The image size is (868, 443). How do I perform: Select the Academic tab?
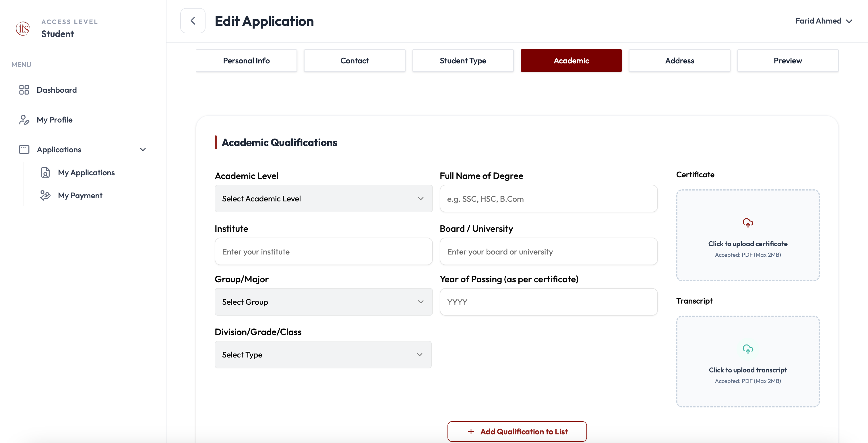coord(571,61)
